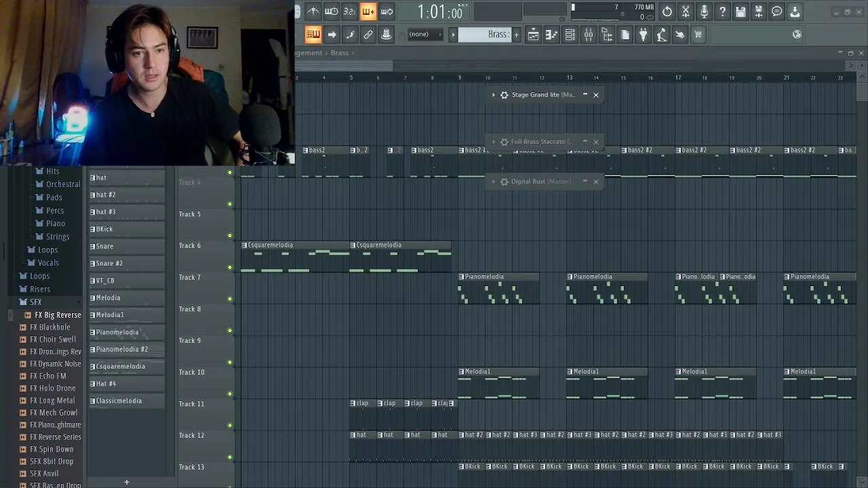This screenshot has width=868, height=488.
Task: Mute Track 7 with its green light
Action: (x=230, y=299)
